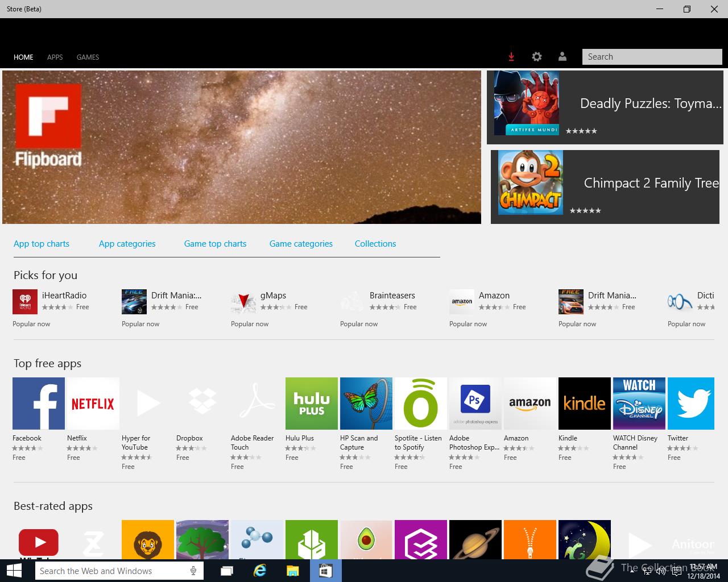
Task: Click the Top free apps heading
Action: 47,363
